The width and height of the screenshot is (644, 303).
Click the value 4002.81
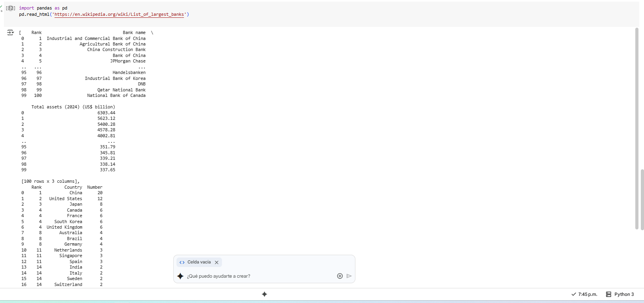coord(106,136)
